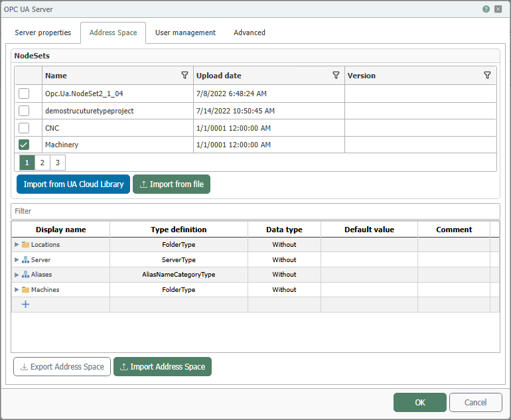Viewport: 511px width, 420px height.
Task: Click the ServerType type definition cell
Action: tap(179, 259)
